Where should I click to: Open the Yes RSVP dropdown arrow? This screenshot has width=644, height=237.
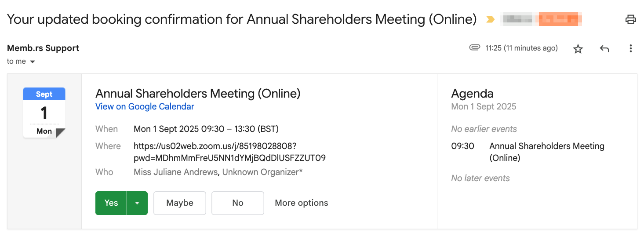(137, 203)
